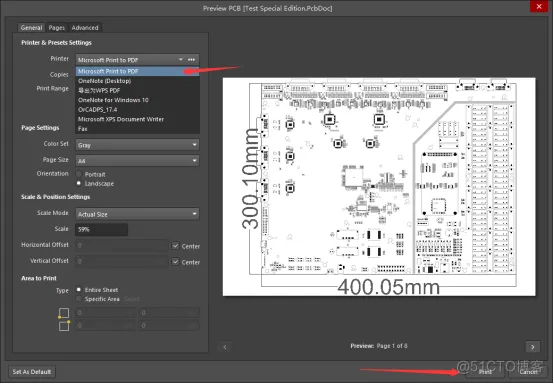This screenshot has width=554, height=384.
Task: Open the Scale Mode dropdown
Action: pos(137,214)
